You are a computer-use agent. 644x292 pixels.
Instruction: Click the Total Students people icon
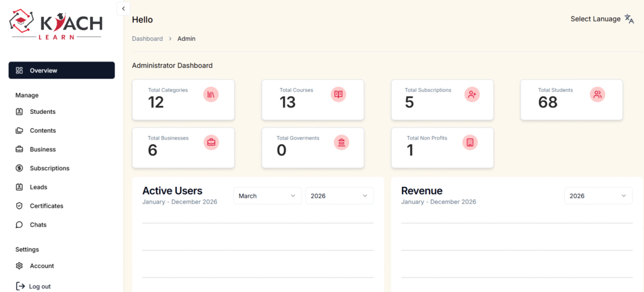tap(597, 94)
